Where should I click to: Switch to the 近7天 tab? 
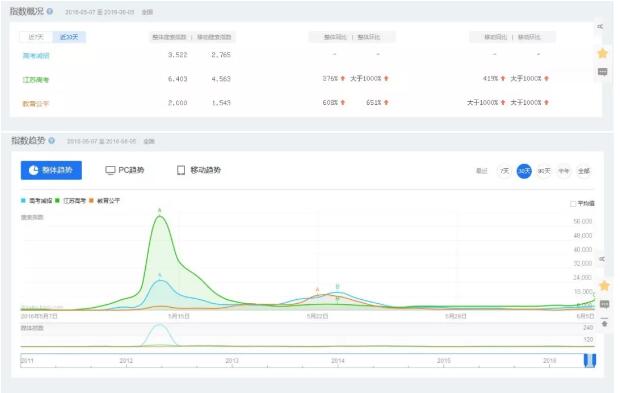[x=36, y=37]
